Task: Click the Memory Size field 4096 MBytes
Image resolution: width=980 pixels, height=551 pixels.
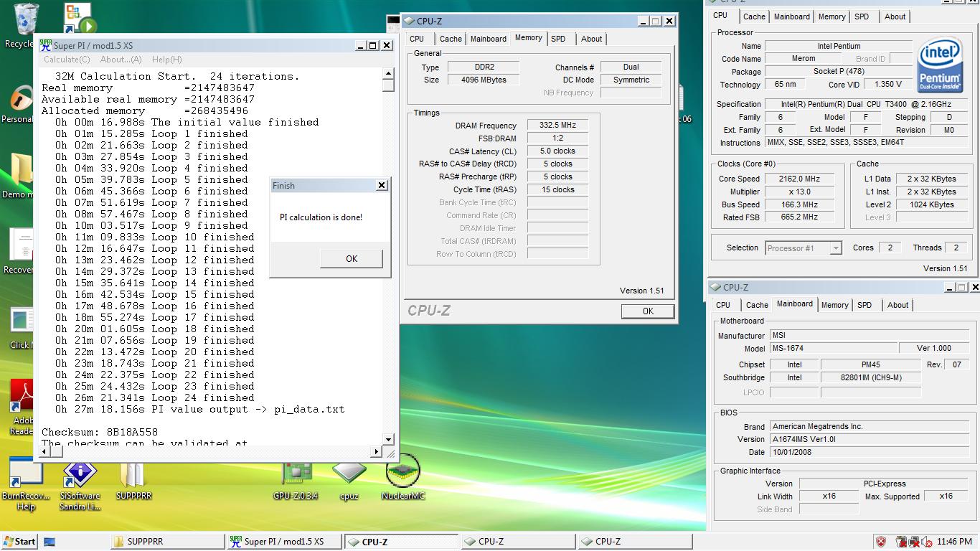Action: (483, 80)
